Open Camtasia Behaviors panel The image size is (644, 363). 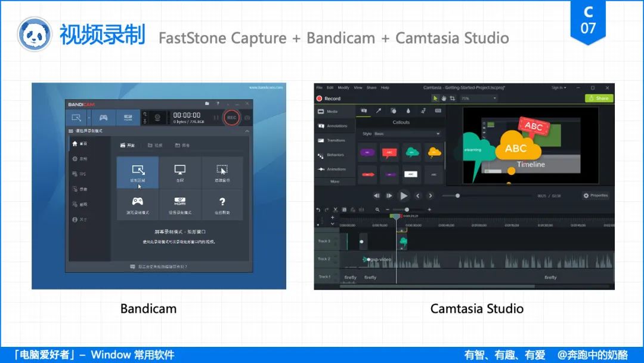(335, 155)
